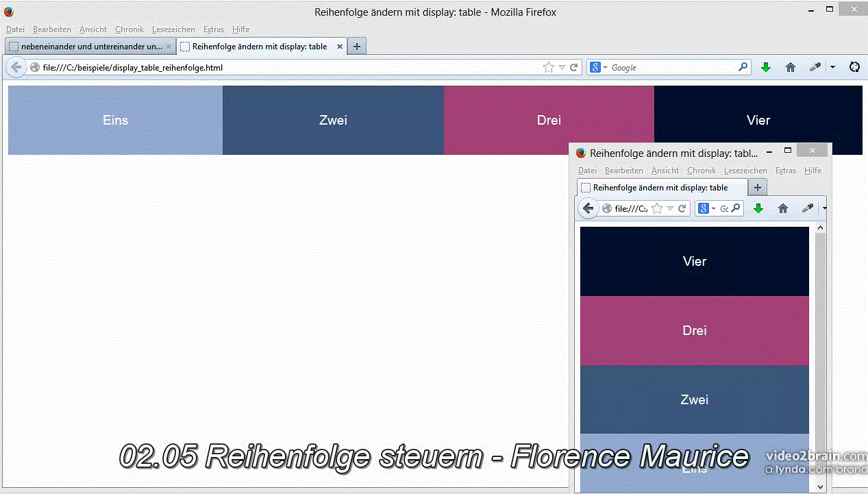The width and height of the screenshot is (868, 494).
Task: Open downloads green arrow in the small window
Action: tap(758, 208)
